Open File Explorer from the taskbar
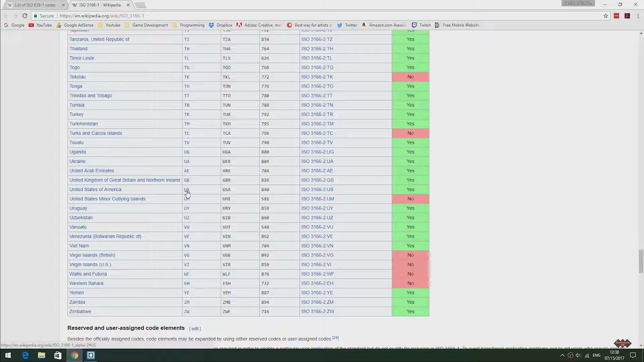Image resolution: width=644 pixels, height=362 pixels. click(x=41, y=355)
